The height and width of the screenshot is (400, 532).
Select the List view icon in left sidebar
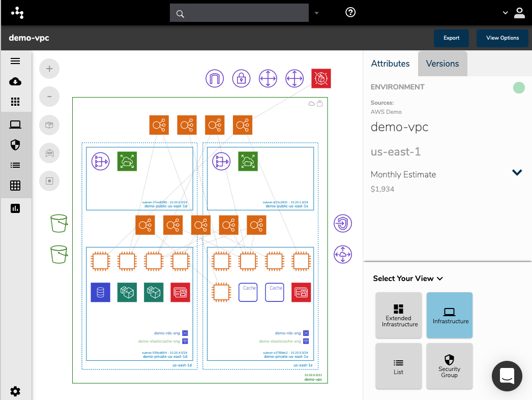pos(15,165)
